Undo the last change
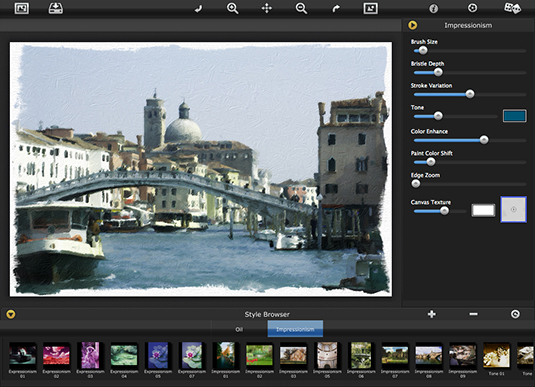This screenshot has height=387, width=535. [198, 9]
